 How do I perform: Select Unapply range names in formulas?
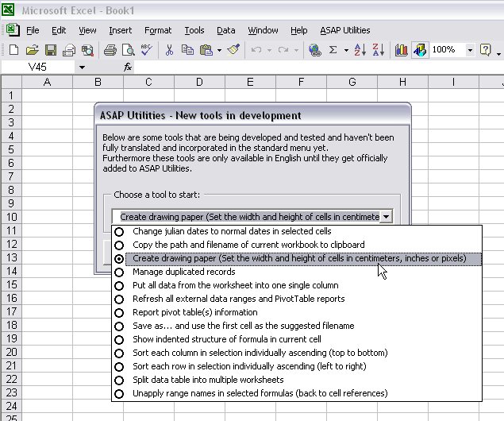pos(297,393)
